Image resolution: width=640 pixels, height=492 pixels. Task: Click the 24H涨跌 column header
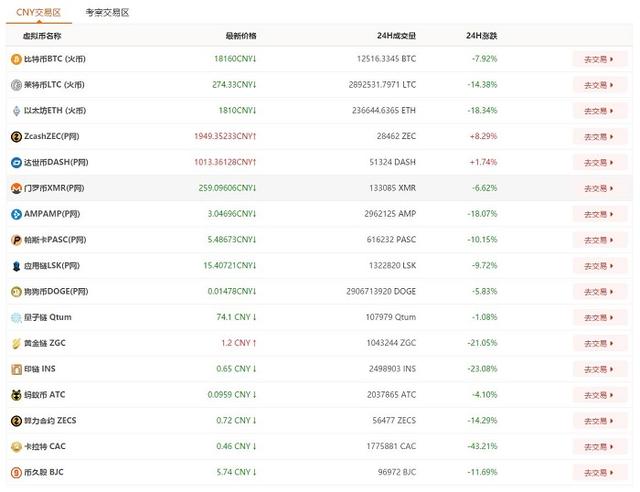coord(481,36)
